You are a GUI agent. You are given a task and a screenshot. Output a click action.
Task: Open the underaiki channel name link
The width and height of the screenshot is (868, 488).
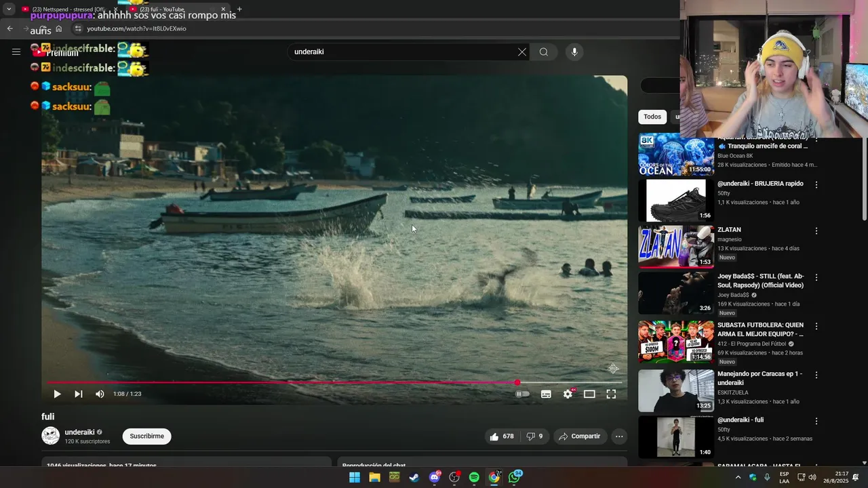[x=79, y=432]
